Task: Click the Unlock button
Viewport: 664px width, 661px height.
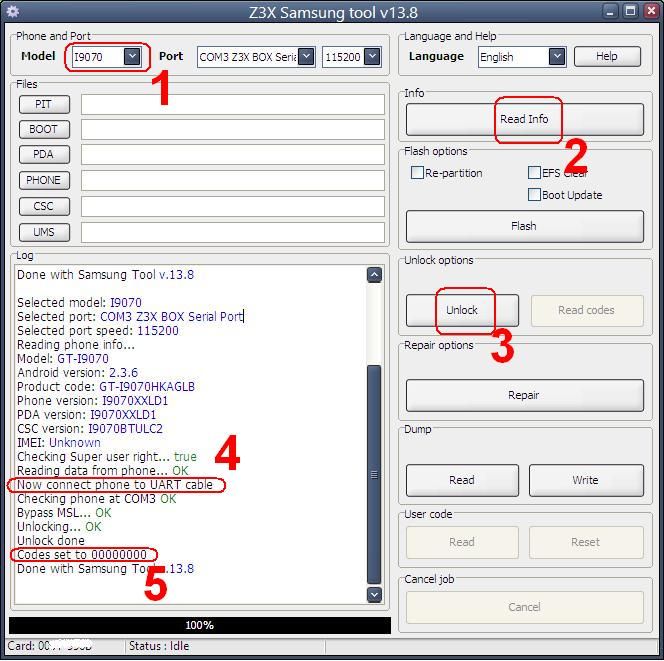Action: tap(462, 310)
